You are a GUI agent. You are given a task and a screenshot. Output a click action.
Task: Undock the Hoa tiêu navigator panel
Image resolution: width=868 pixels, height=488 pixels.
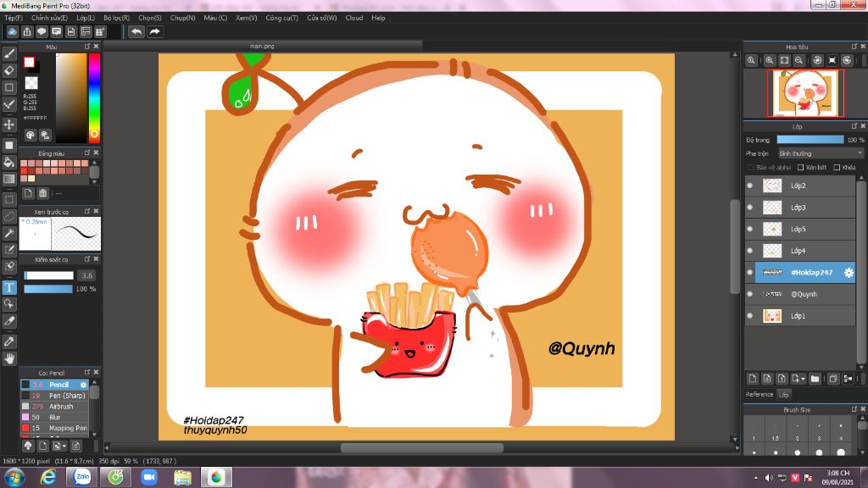854,47
